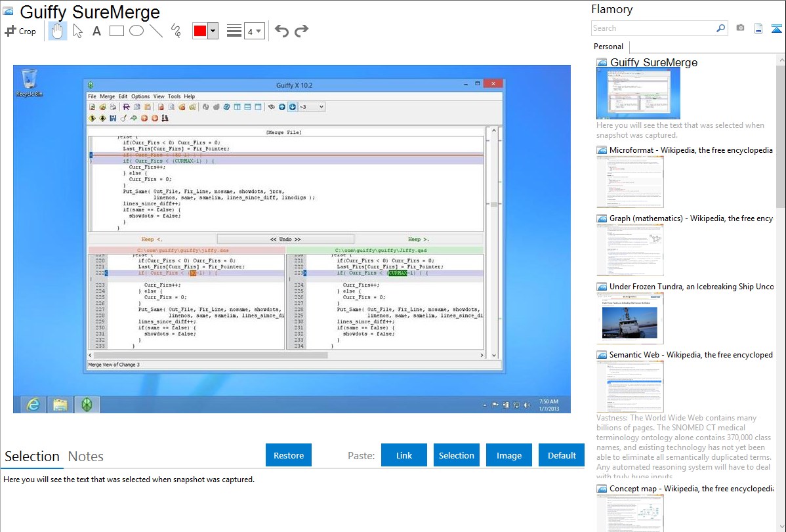Pick the ellipse drawing tool
This screenshot has height=532, width=786.
pyautogui.click(x=136, y=31)
